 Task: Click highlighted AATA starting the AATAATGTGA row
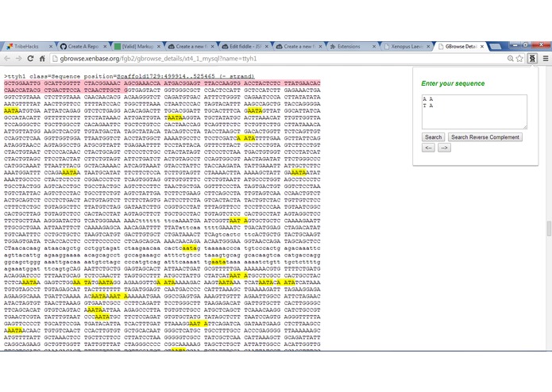pyautogui.click(x=11, y=111)
